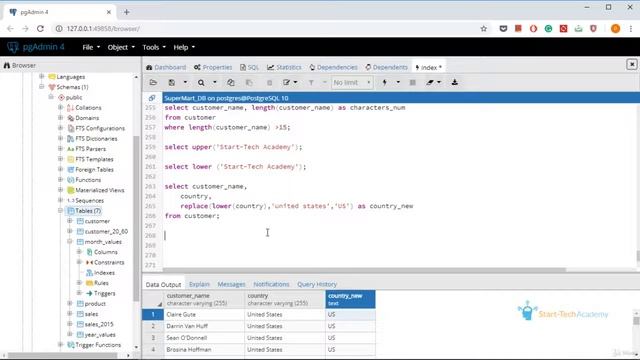640x360 pixels.
Task: Execute query lightning icon
Action: (384, 82)
